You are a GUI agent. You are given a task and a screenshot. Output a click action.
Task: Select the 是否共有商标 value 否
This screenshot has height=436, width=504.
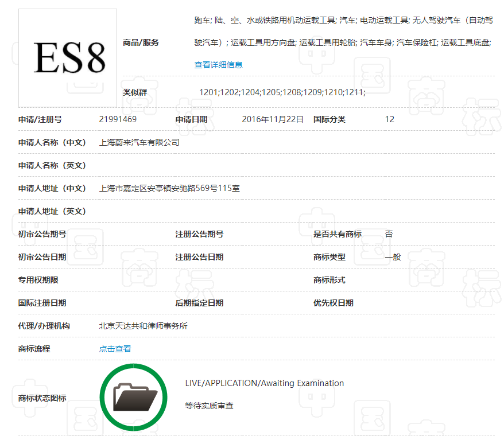(389, 234)
